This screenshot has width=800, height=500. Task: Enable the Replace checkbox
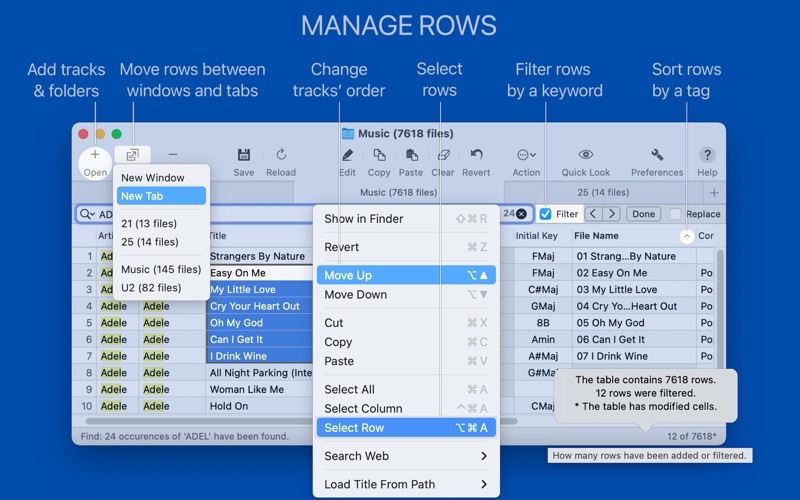[676, 214]
